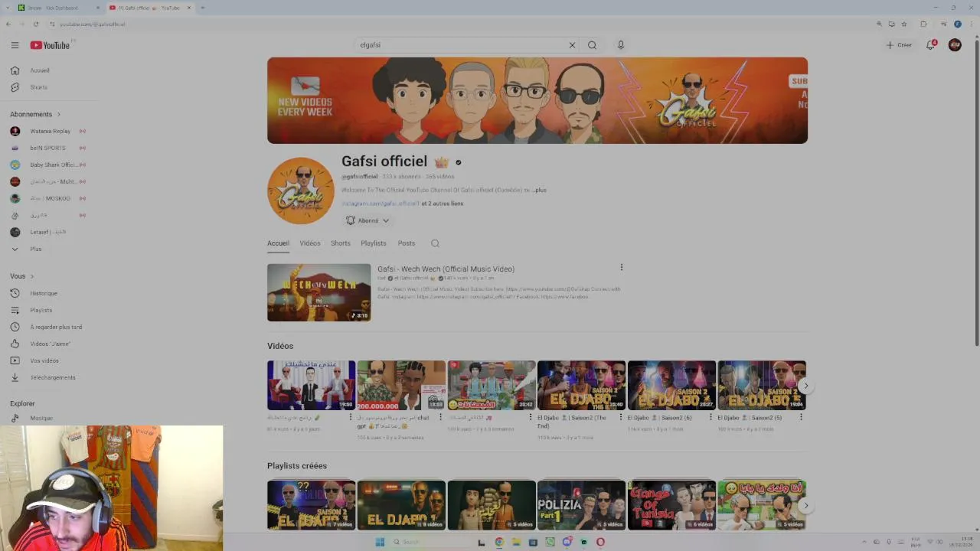Viewport: 980px width, 551px height.
Task: Show next videos with carousel arrow
Action: pos(805,386)
